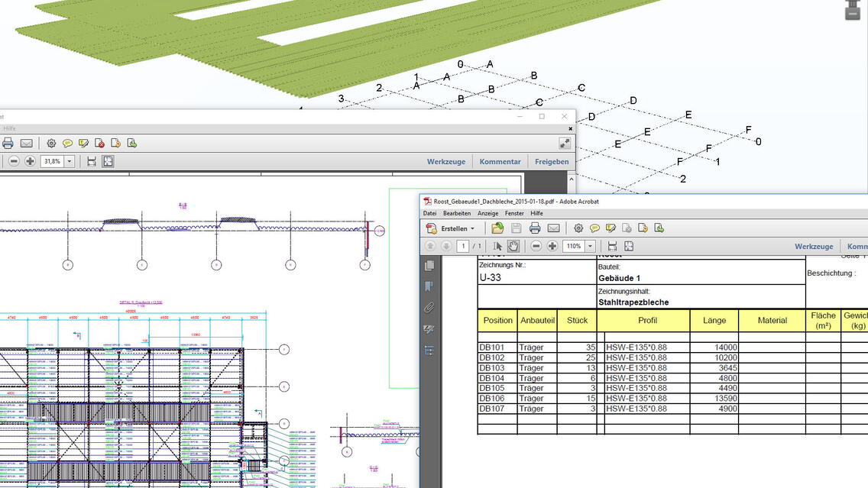
Task: Open preferences gear icon in front Acrobat
Action: 578,228
